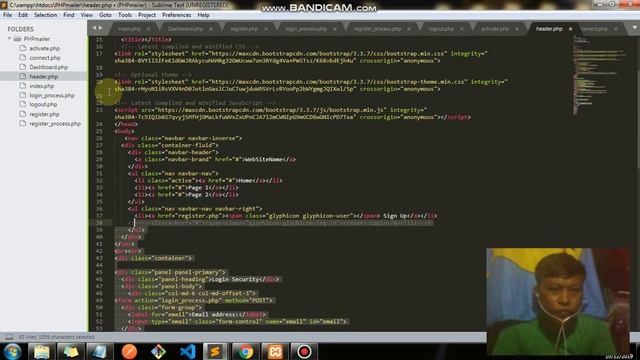Open XAMPP control panel from taskbar
This screenshot has width=640, height=360.
[275, 351]
